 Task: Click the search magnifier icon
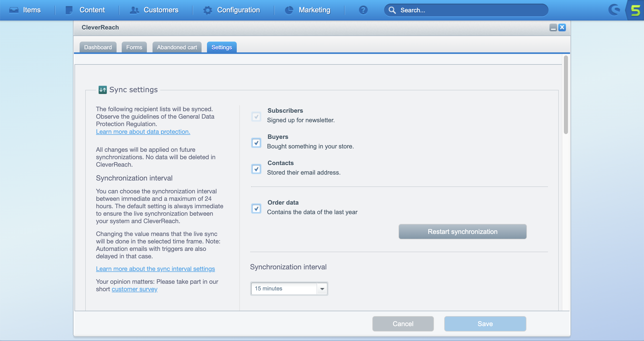[392, 10]
